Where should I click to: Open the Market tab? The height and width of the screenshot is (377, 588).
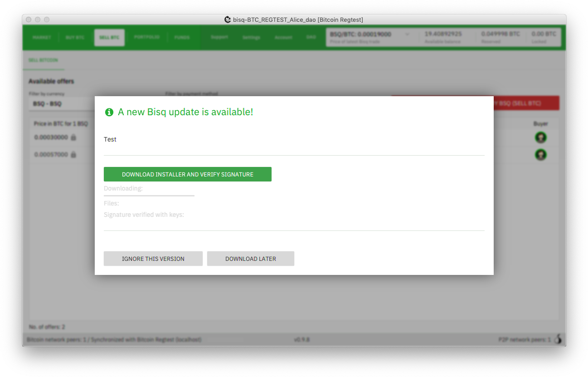coord(42,38)
